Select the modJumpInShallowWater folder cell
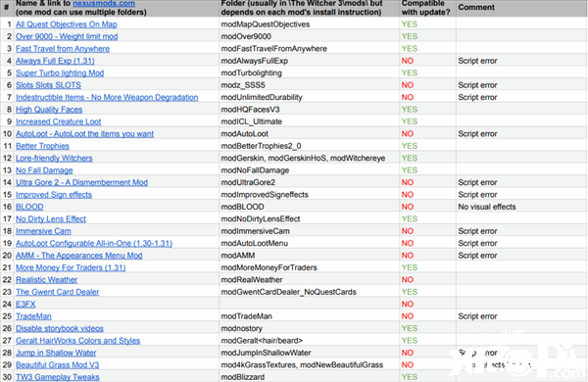 point(310,353)
